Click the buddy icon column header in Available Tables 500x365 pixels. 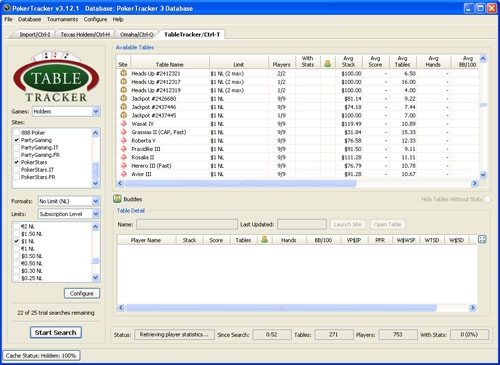tap(328, 63)
